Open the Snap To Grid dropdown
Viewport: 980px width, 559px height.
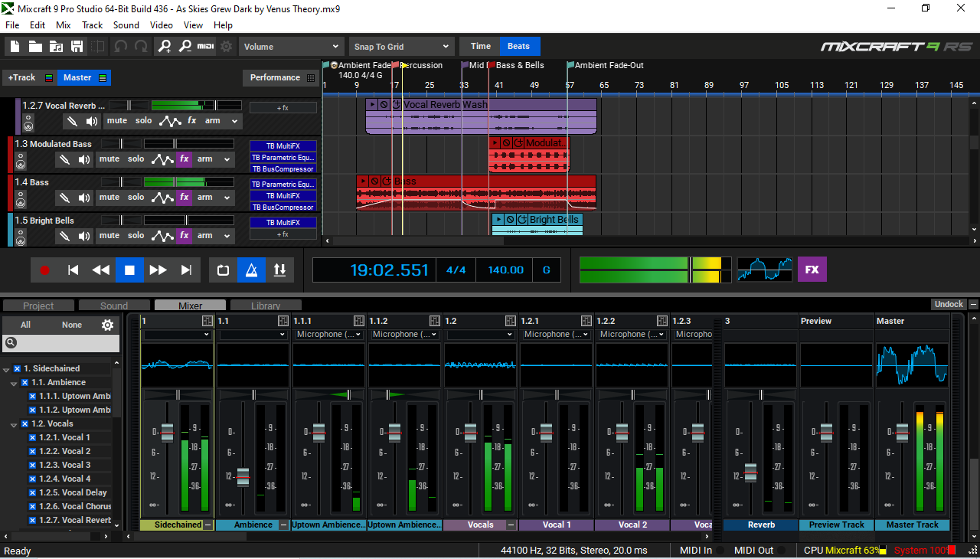pyautogui.click(x=401, y=47)
